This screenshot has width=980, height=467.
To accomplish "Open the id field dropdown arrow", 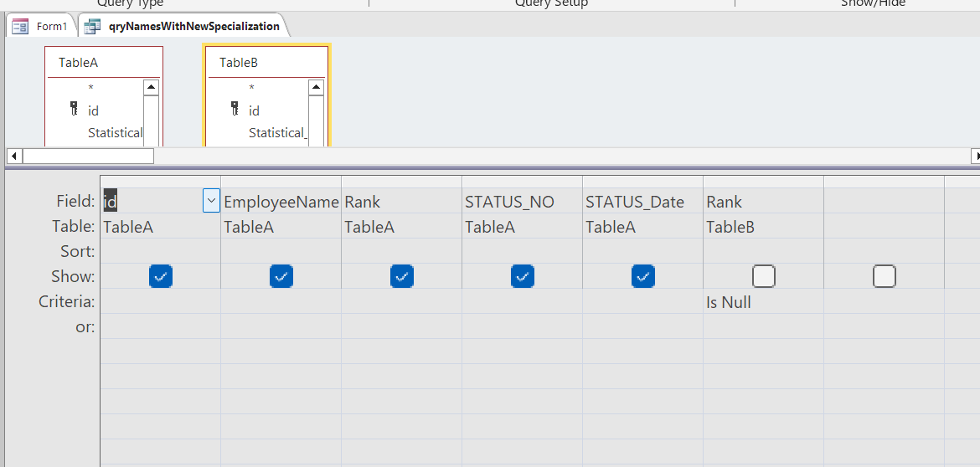I will pos(211,201).
